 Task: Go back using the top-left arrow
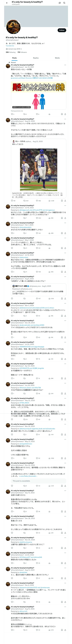point(7,3)
